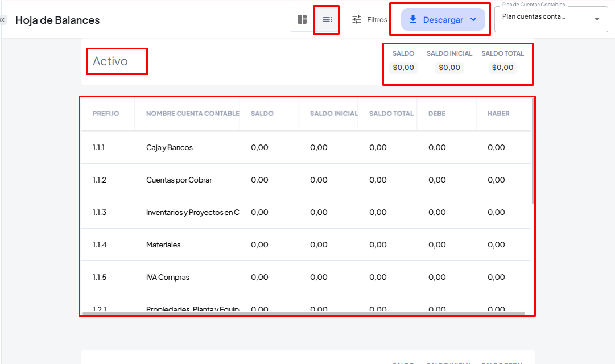Select Materiales account row
Screen dimensions: 615x364
point(306,245)
